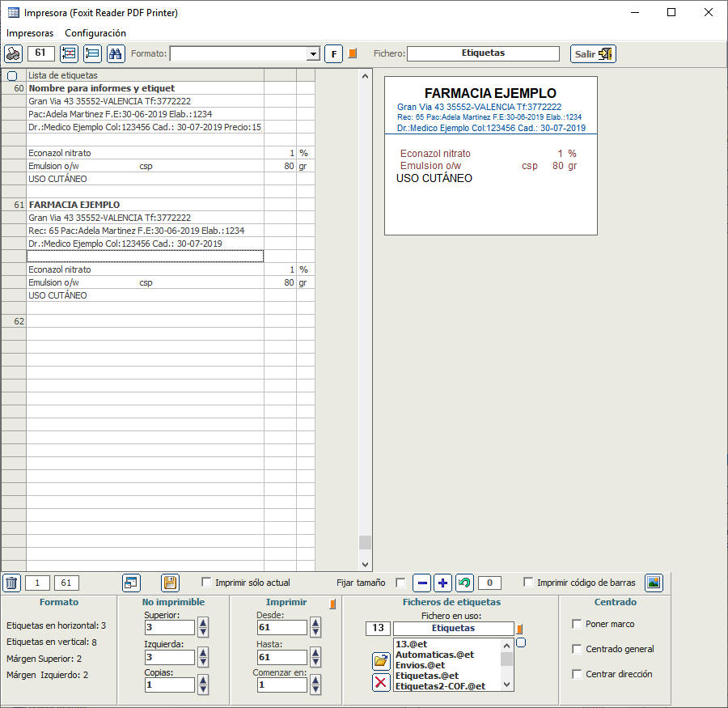Viewport: 728px width, 708px height.
Task: Click label list scroll up arrow
Action: [x=365, y=76]
